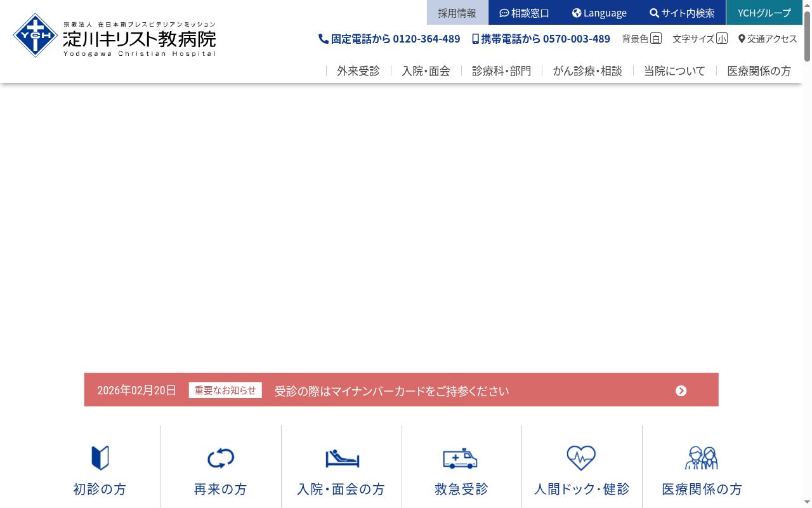
Task: Click the magnifier icon in サイト内検索
Action: (x=654, y=13)
